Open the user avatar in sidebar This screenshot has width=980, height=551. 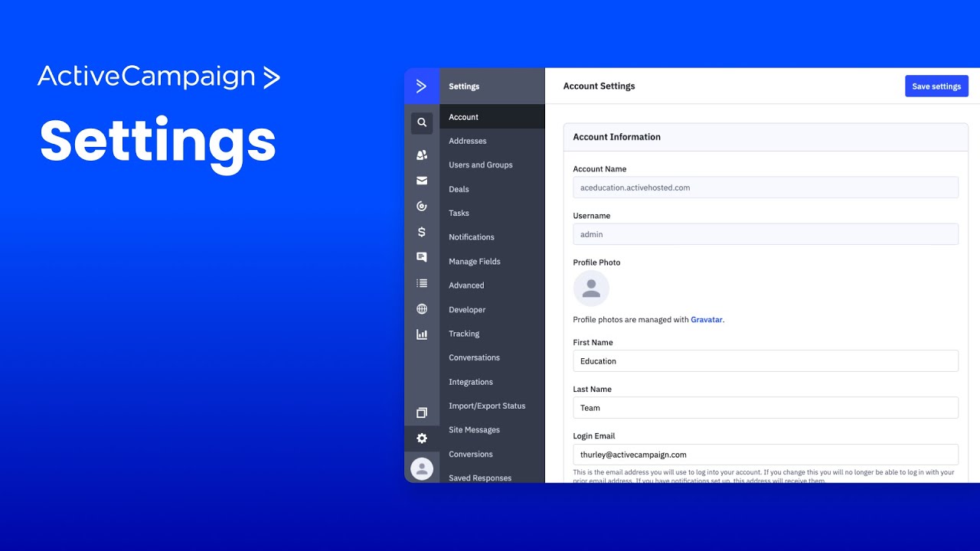(422, 469)
